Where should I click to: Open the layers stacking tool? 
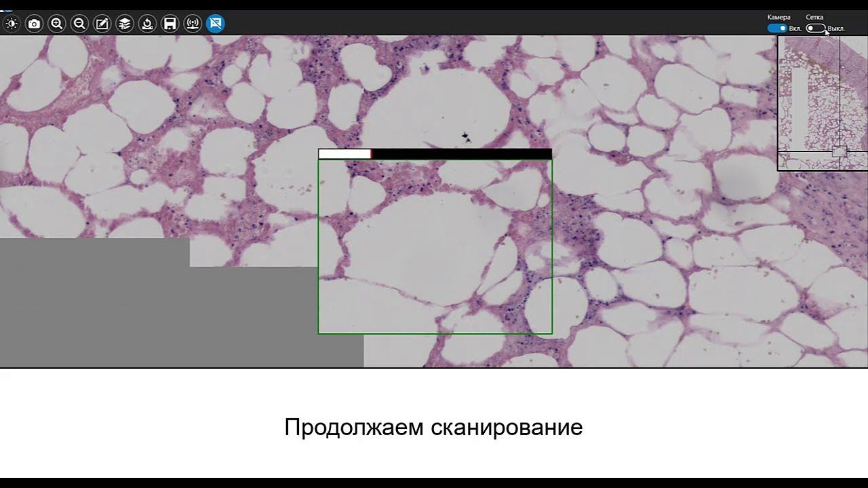(125, 24)
